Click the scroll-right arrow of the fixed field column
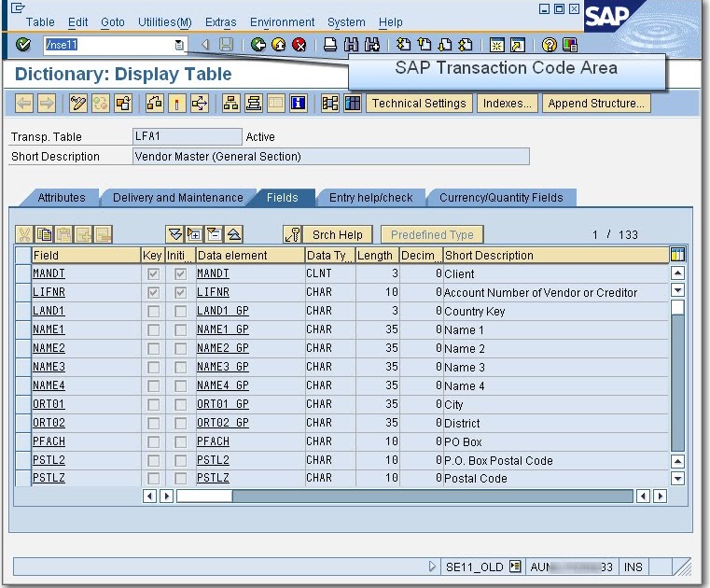The image size is (710, 588). [167, 496]
